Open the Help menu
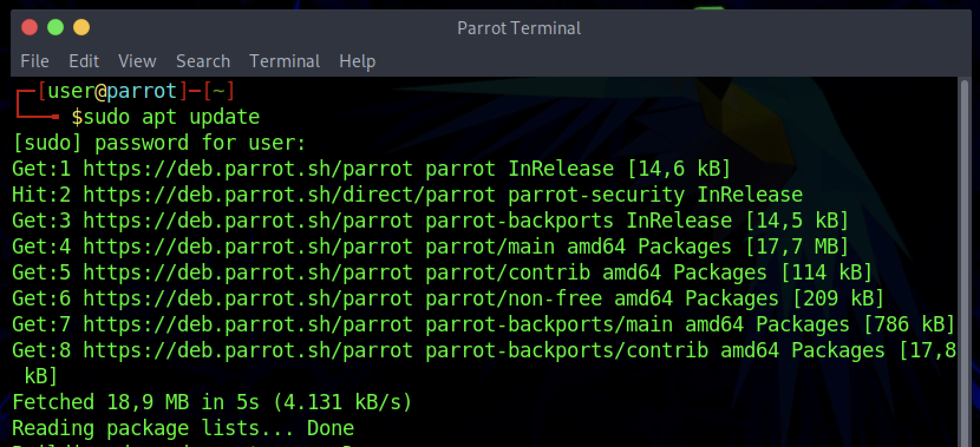Screen dimensions: 980x447 click(x=357, y=61)
